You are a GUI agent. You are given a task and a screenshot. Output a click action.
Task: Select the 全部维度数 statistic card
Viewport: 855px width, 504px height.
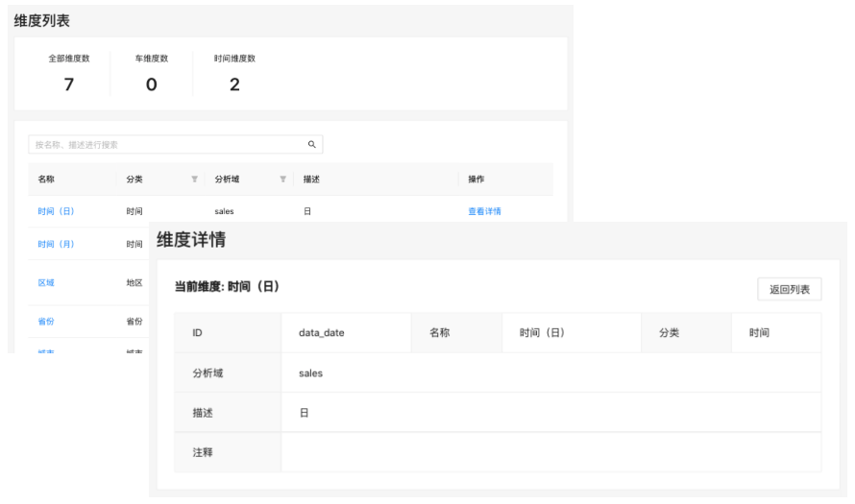[69, 74]
